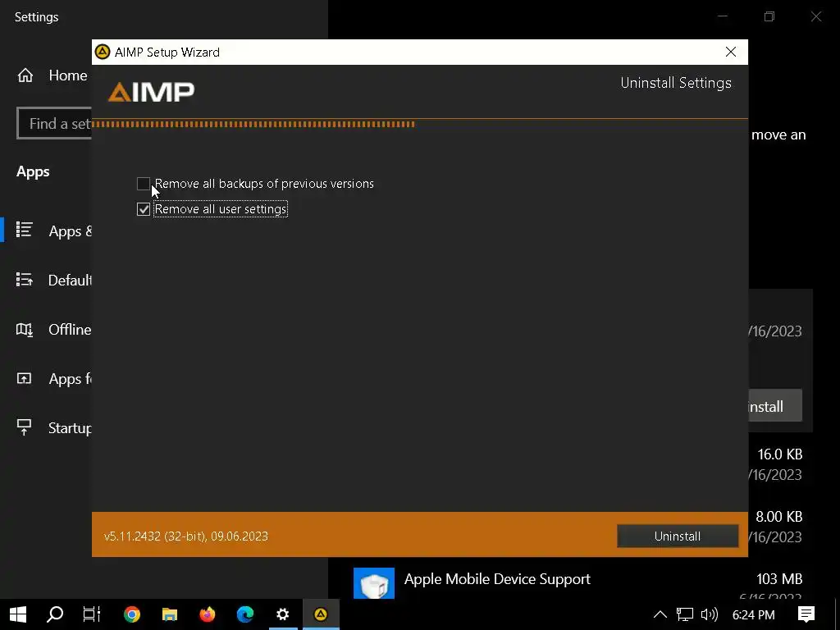Click the AIMP icon in wizard title bar
Viewport: 840px width, 630px height.
pyautogui.click(x=103, y=52)
